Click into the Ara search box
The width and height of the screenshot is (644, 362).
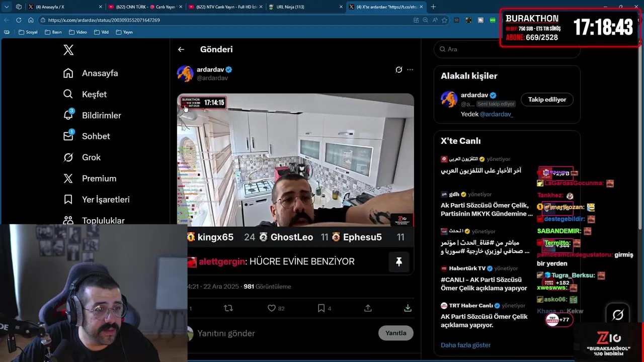pos(507,49)
